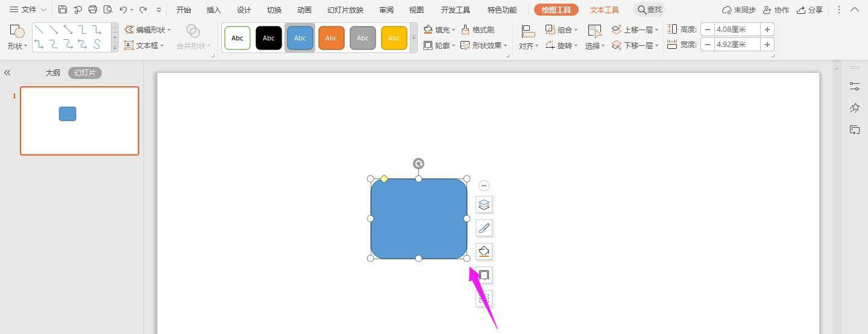
Task: Click the brush style icon beside shape
Action: 484,228
